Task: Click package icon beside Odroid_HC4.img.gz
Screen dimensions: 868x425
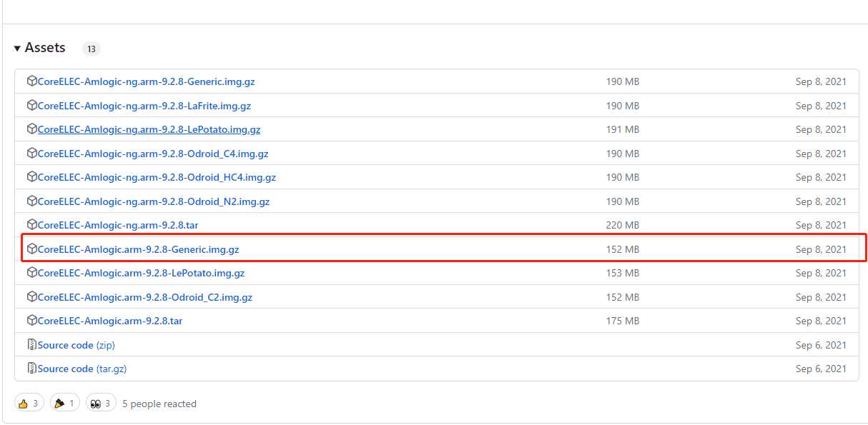Action: (31, 177)
